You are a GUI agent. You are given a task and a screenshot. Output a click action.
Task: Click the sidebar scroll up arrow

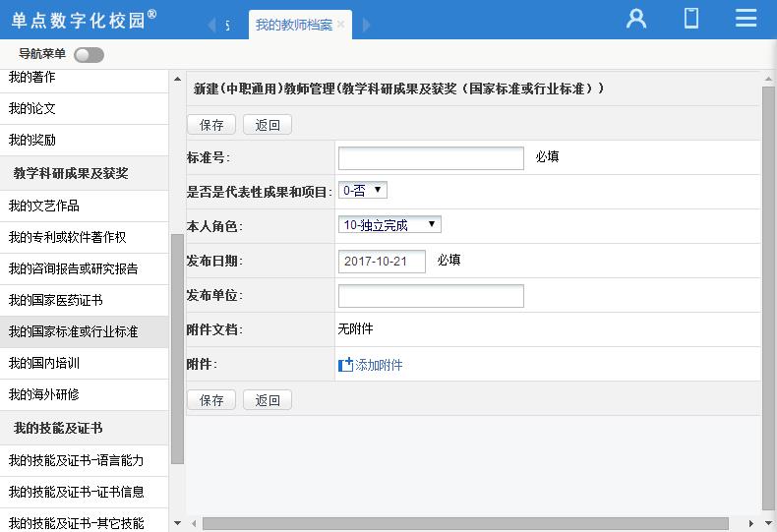pos(177,80)
